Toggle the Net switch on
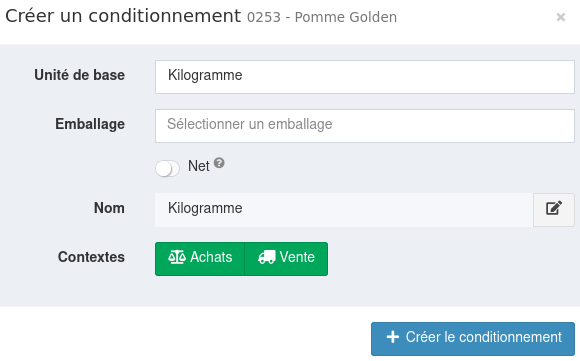The width and height of the screenshot is (580, 361). pos(167,169)
